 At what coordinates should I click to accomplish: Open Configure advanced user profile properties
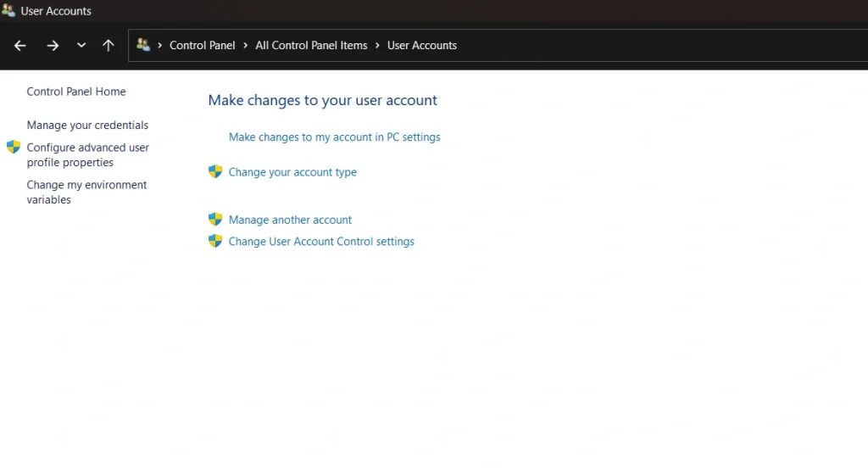point(87,155)
